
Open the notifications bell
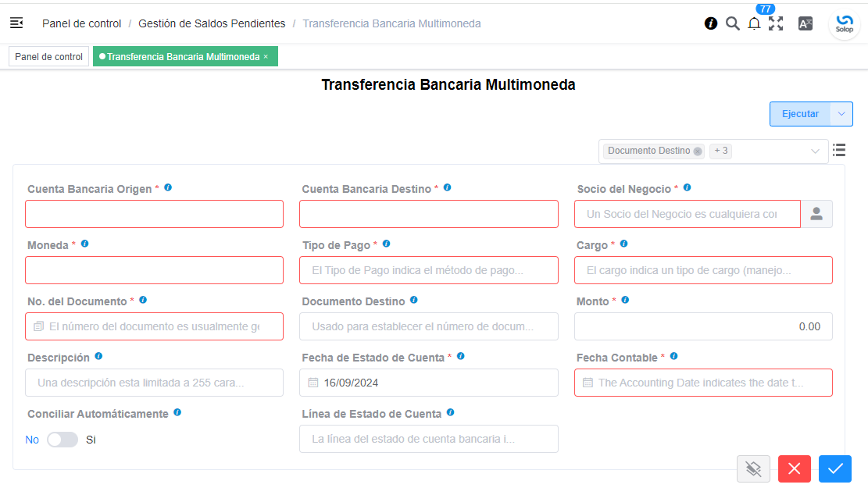754,23
